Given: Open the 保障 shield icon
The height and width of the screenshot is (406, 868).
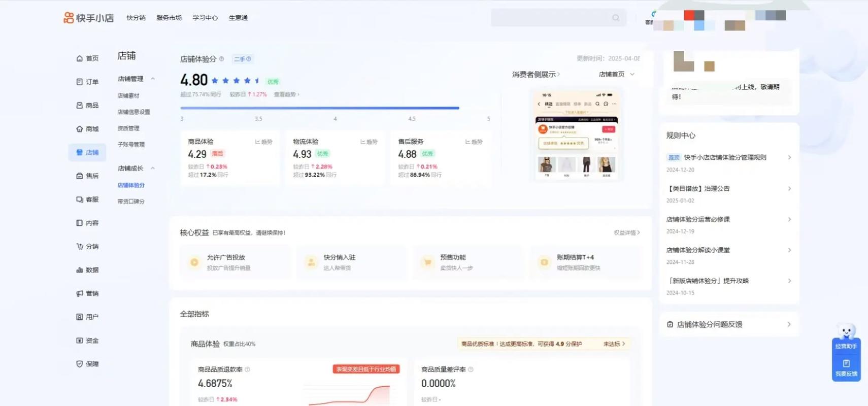Looking at the screenshot, I should pyautogui.click(x=80, y=364).
